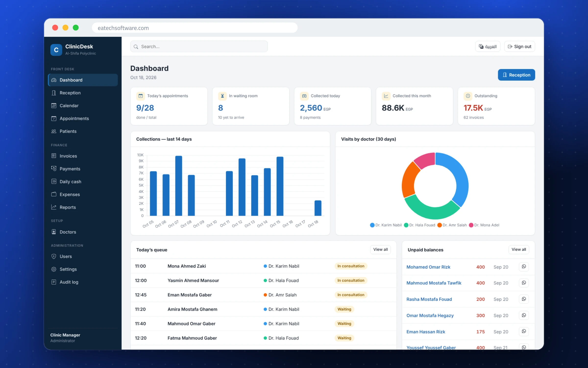View all of Today's queue

(x=380, y=250)
